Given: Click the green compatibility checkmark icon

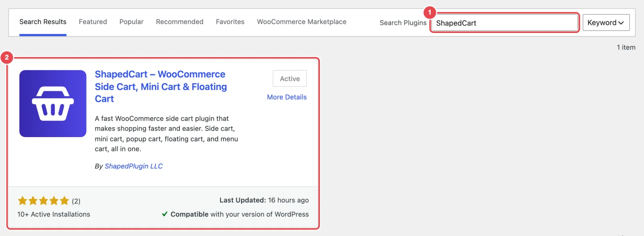Looking at the screenshot, I should pyautogui.click(x=165, y=214).
